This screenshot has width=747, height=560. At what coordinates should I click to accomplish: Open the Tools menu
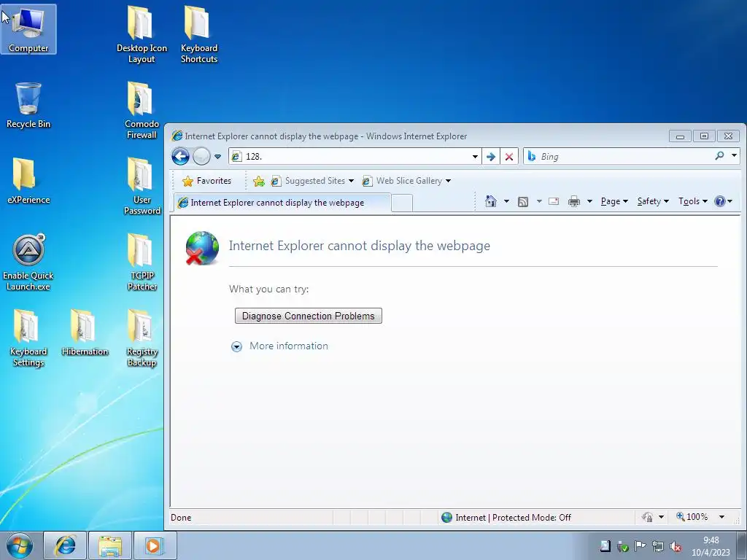tap(693, 201)
